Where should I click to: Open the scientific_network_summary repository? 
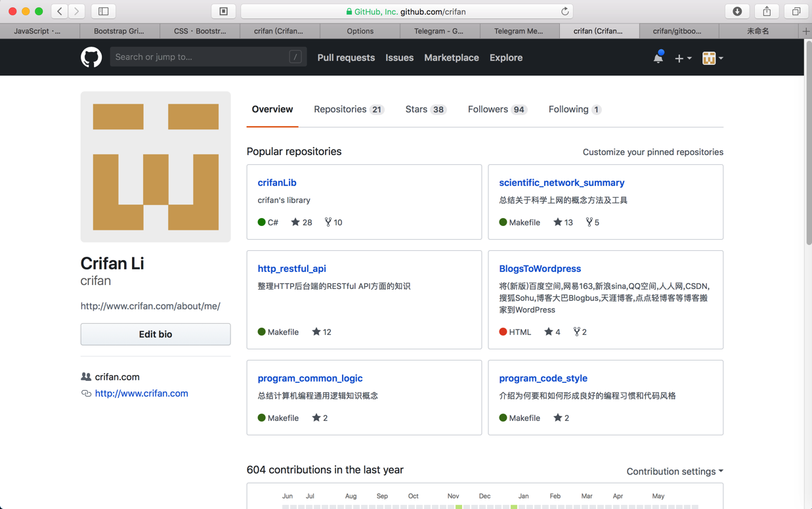(x=562, y=183)
